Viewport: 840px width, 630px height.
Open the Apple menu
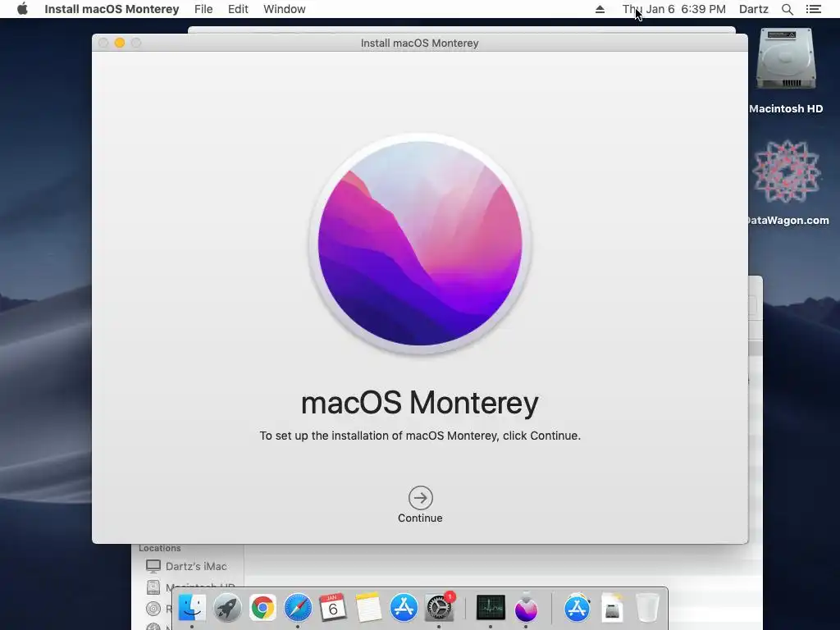pos(22,9)
